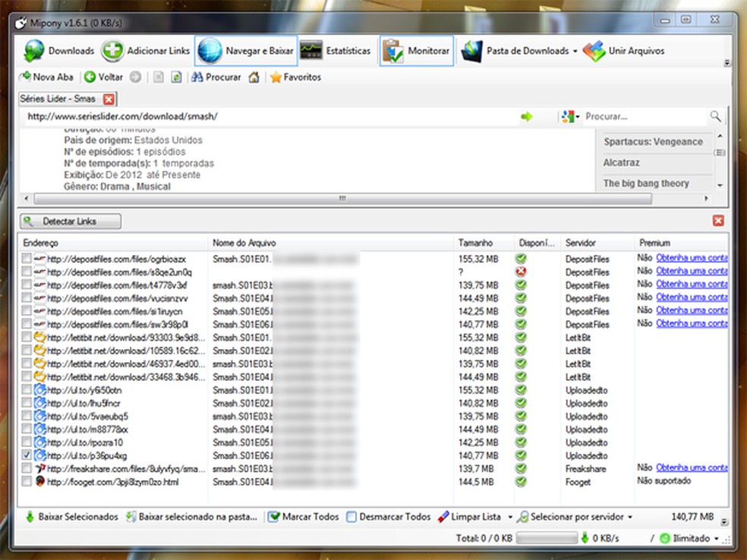Click the total download progress bar
Image resolution: width=747 pixels, height=560 pixels.
click(547, 539)
